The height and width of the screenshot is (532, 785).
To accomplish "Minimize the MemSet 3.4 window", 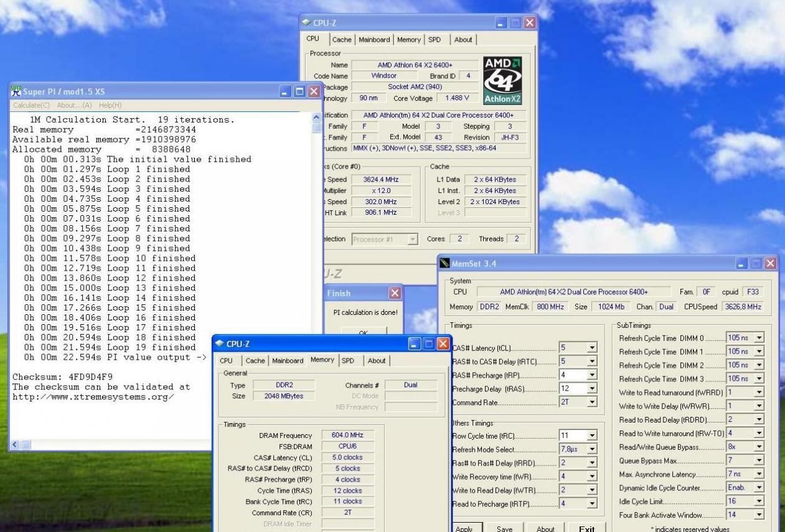I will point(743,264).
